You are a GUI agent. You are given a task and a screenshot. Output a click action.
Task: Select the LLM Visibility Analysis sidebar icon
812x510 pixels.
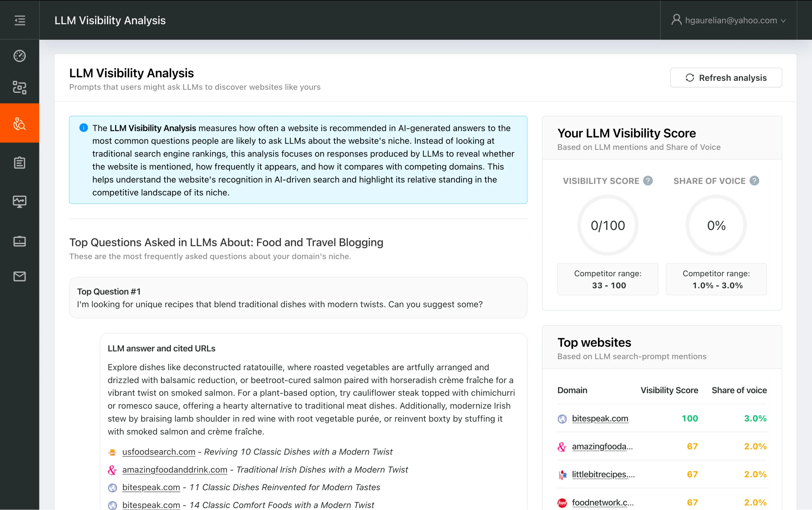[20, 124]
